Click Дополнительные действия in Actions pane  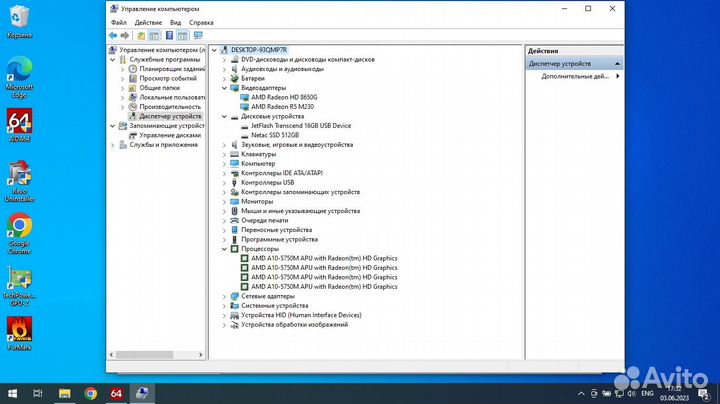[x=574, y=76]
